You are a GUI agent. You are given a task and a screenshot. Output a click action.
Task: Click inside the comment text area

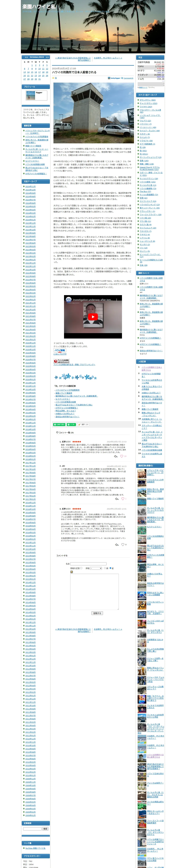(x=94, y=591)
